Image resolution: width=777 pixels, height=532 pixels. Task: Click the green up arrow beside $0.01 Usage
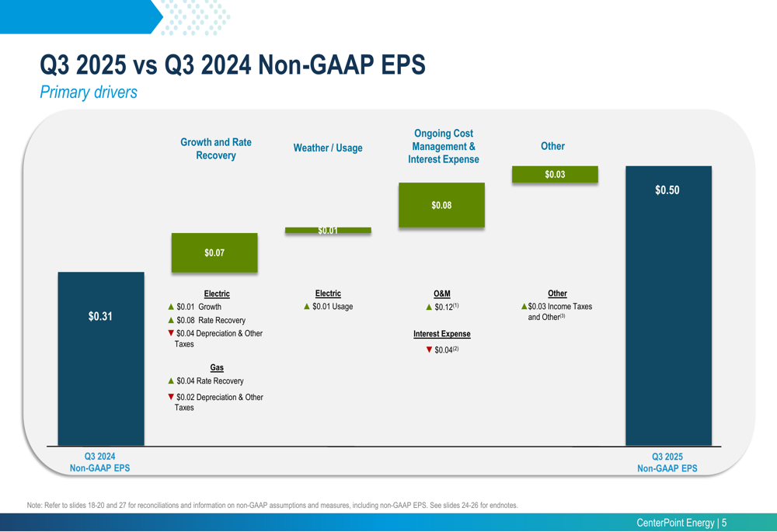point(307,307)
